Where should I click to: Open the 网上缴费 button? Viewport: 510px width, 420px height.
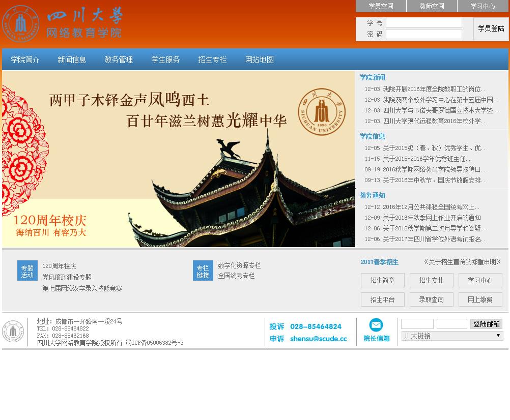pos(480,299)
